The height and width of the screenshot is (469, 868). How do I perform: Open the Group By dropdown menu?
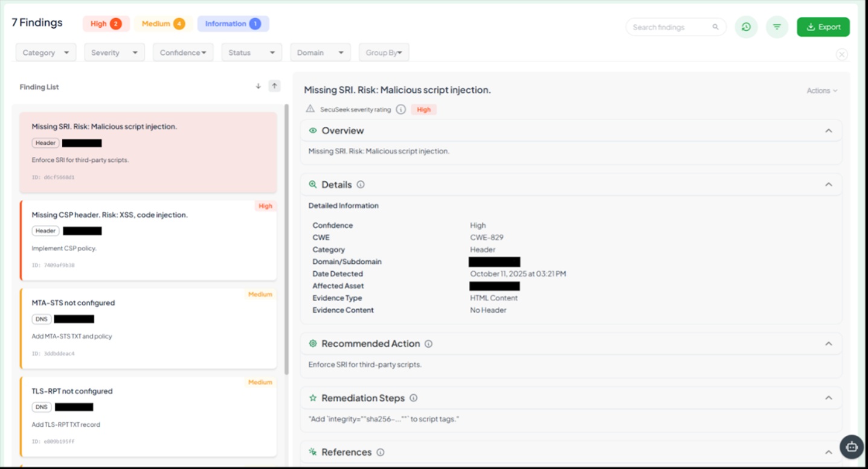(384, 53)
